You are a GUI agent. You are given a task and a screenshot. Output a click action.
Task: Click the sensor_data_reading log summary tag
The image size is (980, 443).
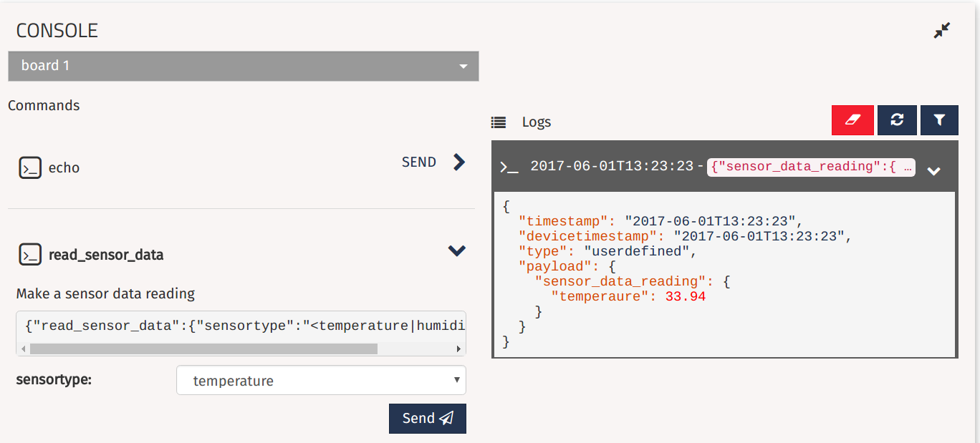(811, 167)
